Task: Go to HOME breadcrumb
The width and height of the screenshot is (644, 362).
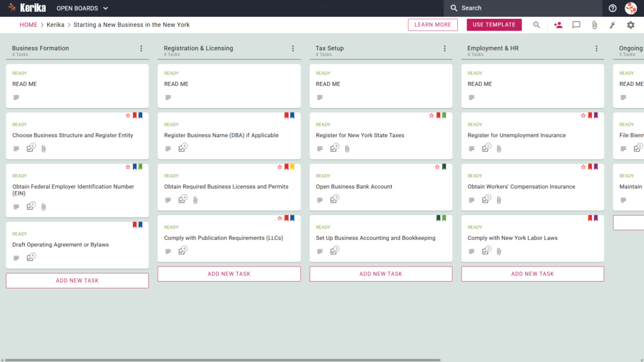Action: [28, 25]
